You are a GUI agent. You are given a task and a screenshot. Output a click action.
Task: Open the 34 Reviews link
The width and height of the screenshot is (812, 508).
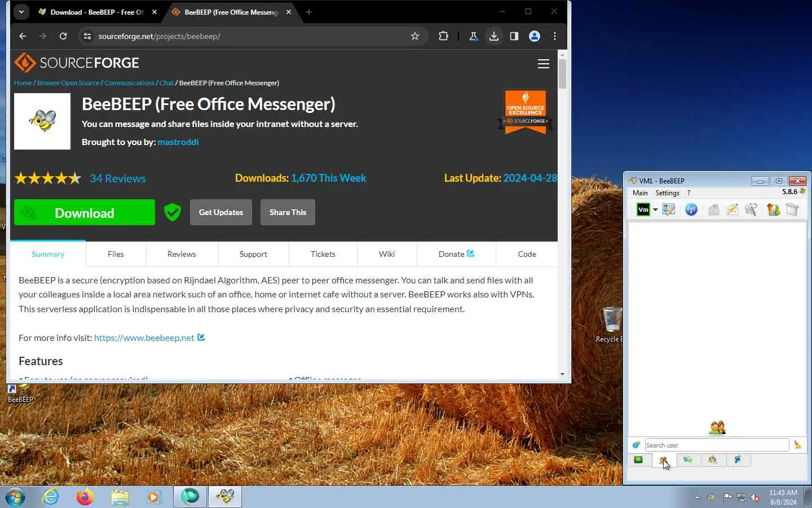pos(117,178)
